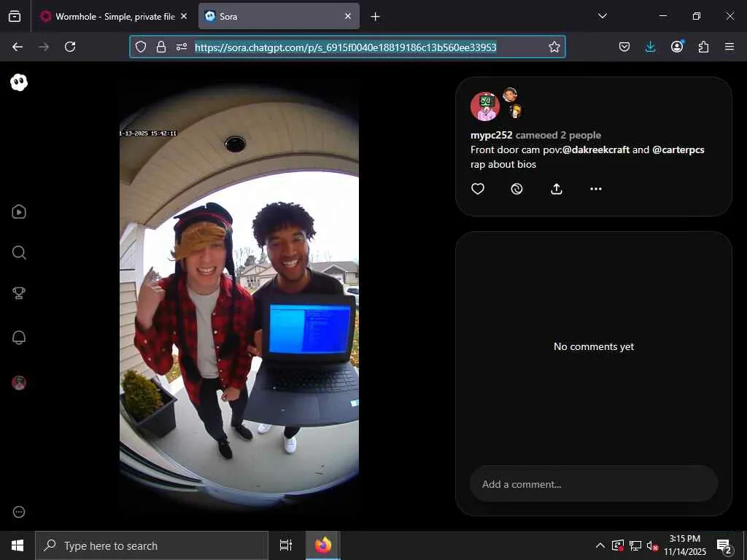Open Firefox downloads panel

[650, 47]
